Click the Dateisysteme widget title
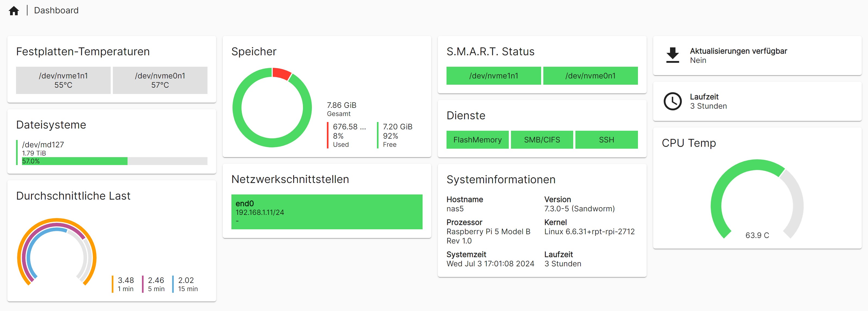Image resolution: width=868 pixels, height=311 pixels. (51, 125)
